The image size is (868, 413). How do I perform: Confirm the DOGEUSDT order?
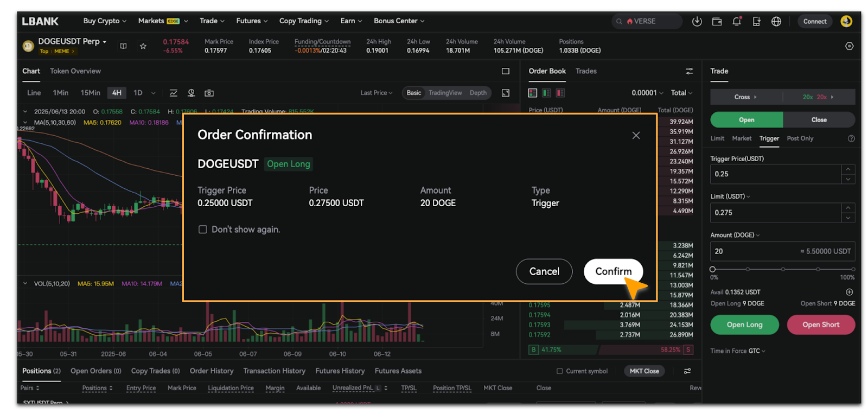coord(613,271)
